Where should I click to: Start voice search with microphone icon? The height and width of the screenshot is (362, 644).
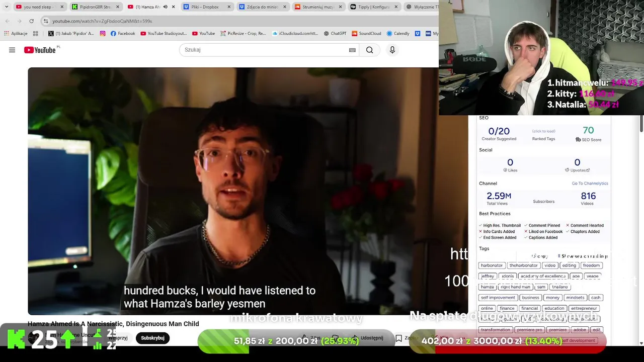[392, 50]
